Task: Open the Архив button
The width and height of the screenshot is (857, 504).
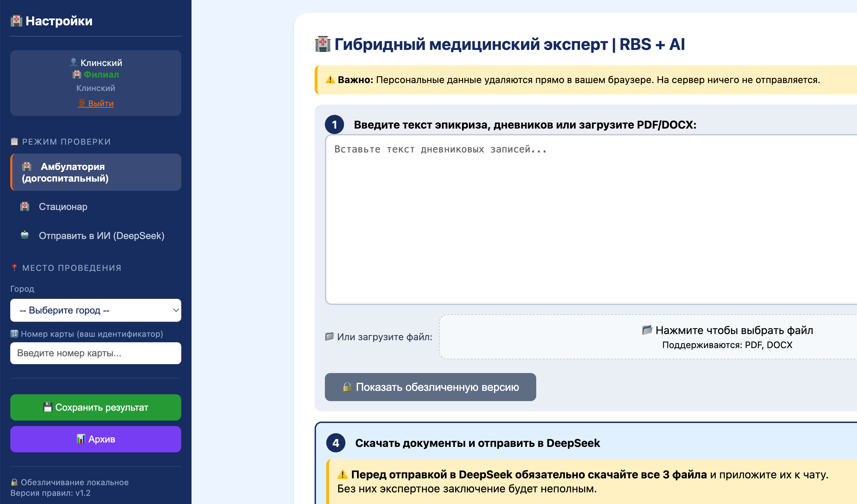Action: click(x=96, y=439)
